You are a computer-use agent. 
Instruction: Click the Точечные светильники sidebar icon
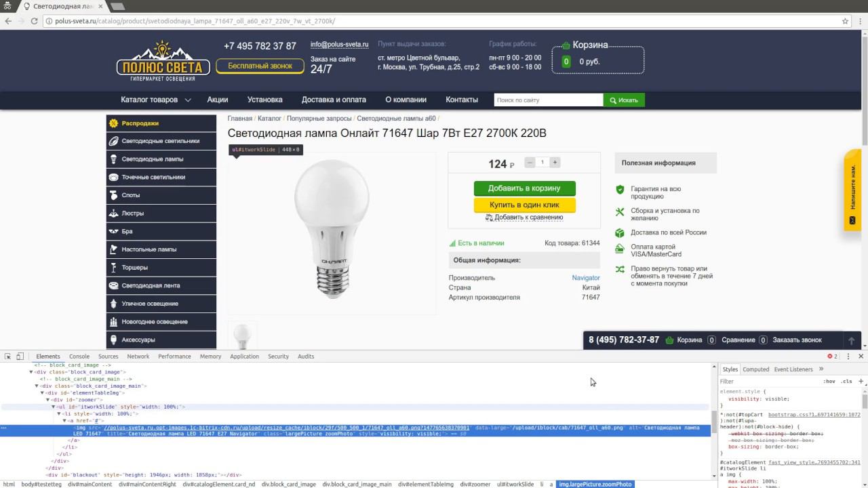[113, 177]
